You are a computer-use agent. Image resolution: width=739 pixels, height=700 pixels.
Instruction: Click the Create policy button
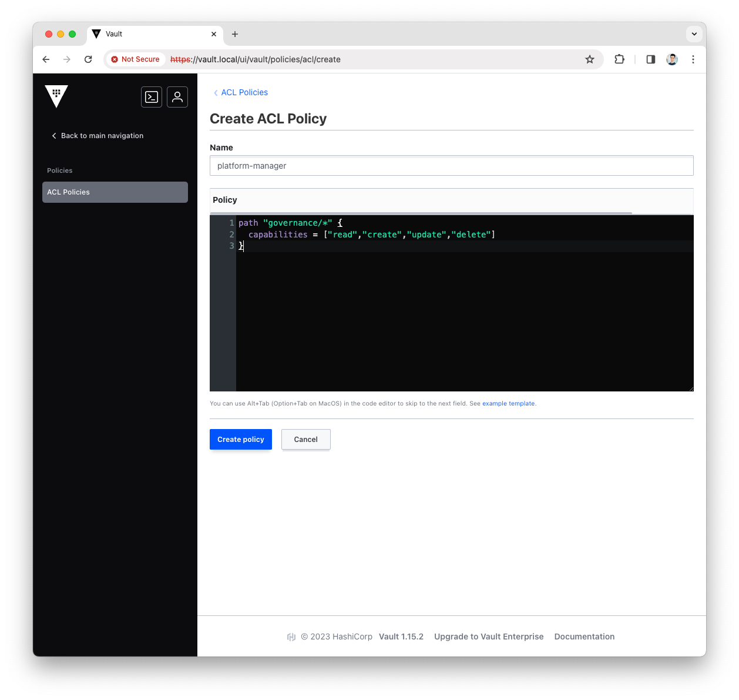click(x=240, y=439)
